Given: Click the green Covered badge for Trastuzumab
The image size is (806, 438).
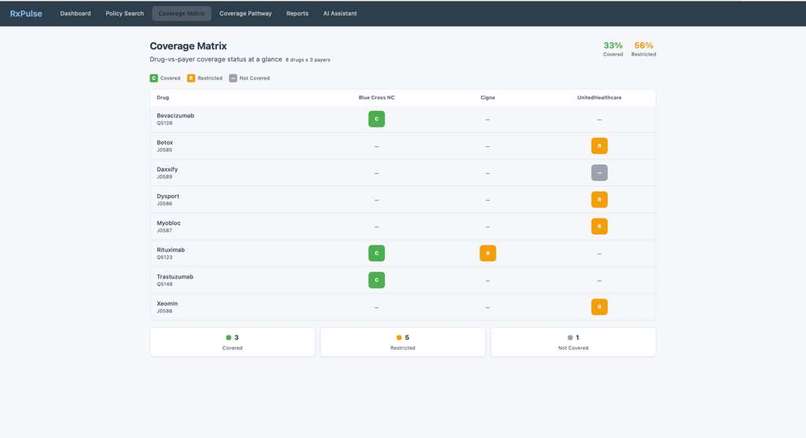Looking at the screenshot, I should tap(376, 280).
